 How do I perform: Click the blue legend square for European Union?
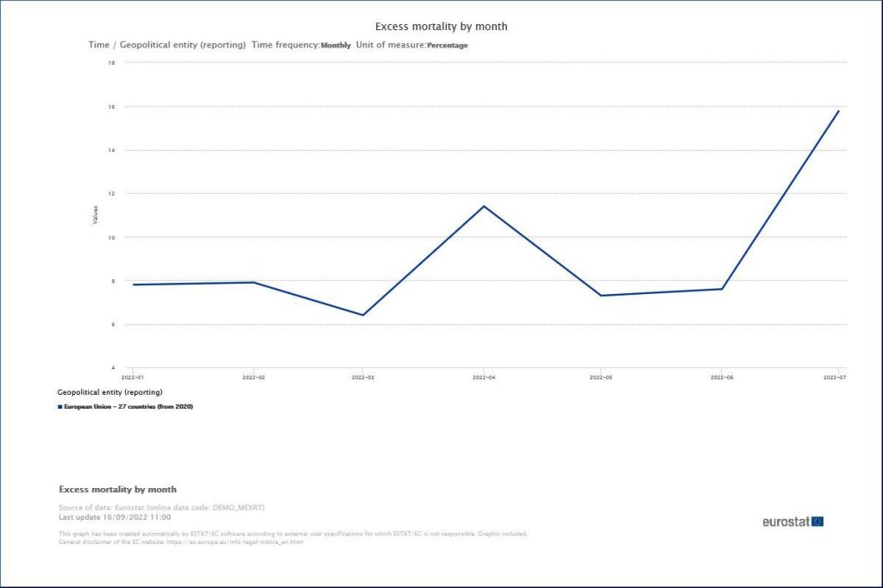coord(60,406)
